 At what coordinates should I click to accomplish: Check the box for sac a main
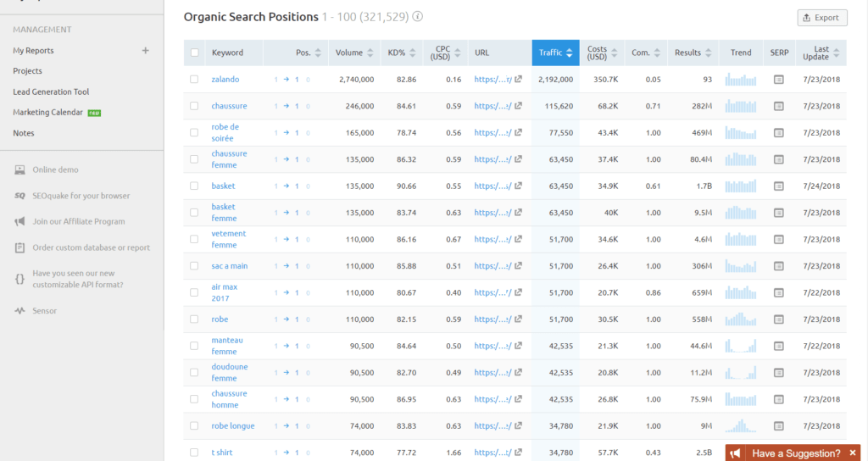pos(194,266)
